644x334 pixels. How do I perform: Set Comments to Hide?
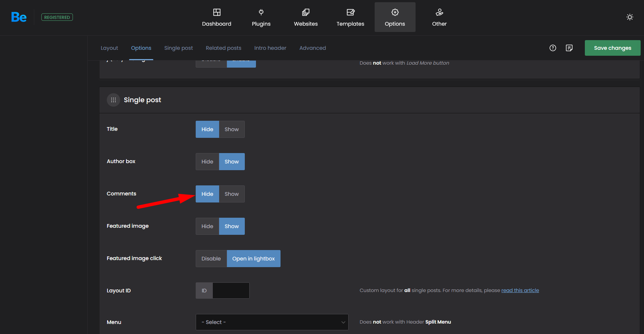click(x=207, y=194)
